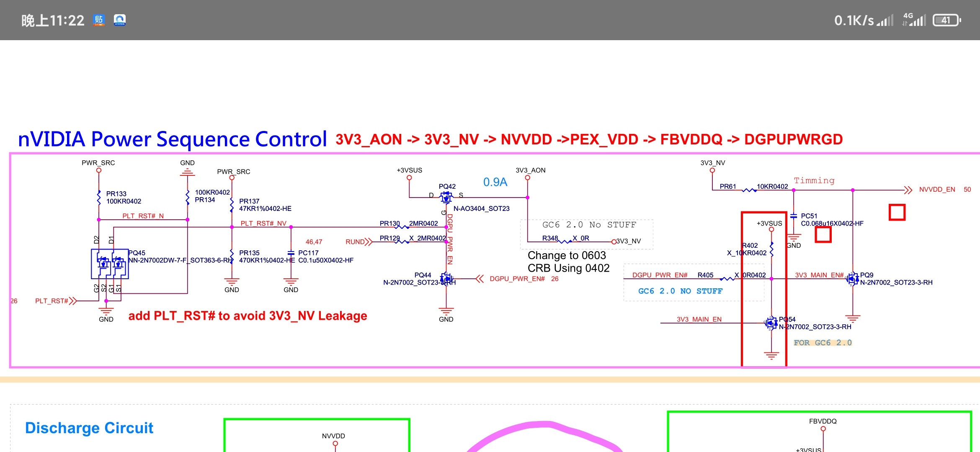Tap the RUND off-page connector
This screenshot has width=980, height=452.
tap(368, 242)
